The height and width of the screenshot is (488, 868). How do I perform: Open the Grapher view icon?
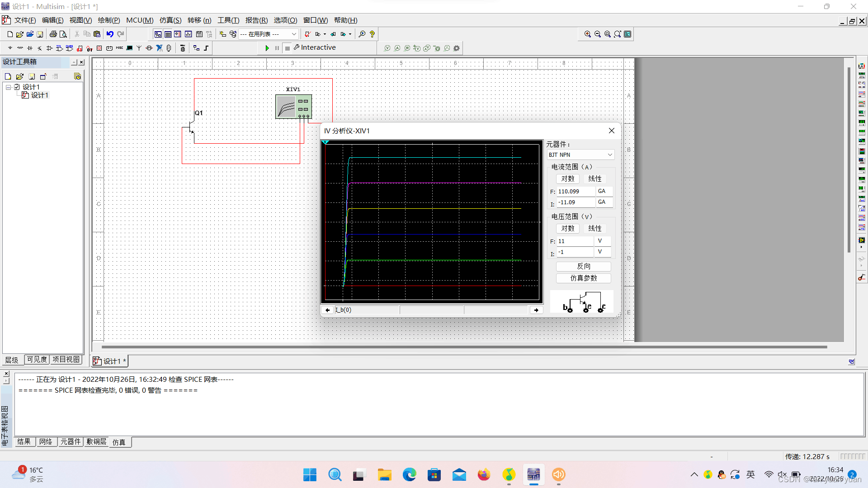(188, 34)
